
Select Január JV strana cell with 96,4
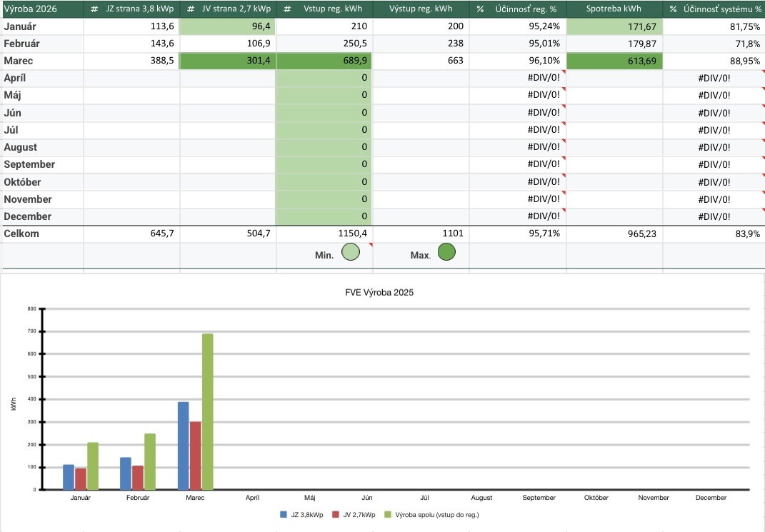point(227,26)
